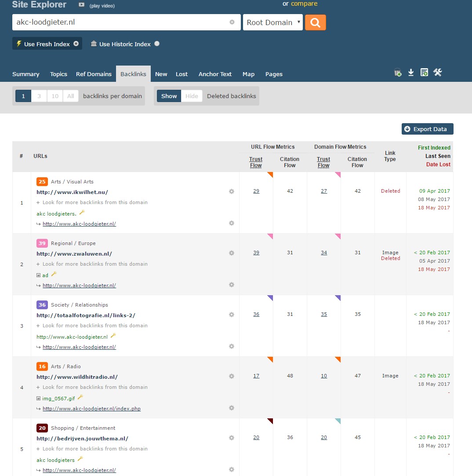Click the orange search magnifier button
The image size is (472, 476).
click(315, 22)
